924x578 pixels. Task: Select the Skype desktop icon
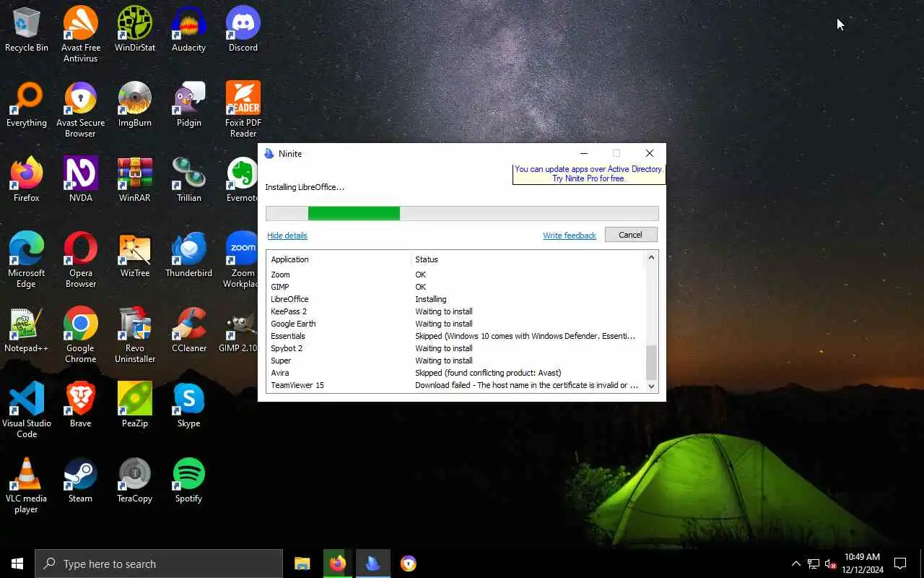point(188,406)
